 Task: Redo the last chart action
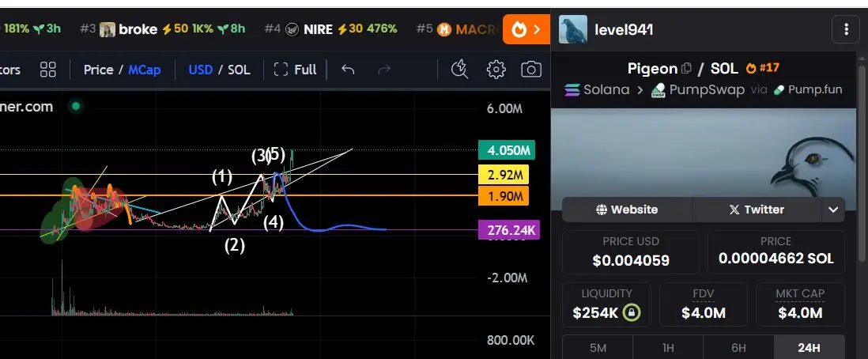[x=383, y=70]
